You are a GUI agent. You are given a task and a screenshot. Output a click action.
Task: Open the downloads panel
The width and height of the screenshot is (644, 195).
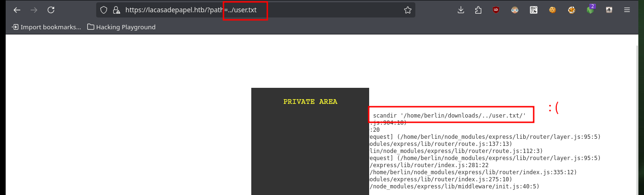tap(461, 10)
